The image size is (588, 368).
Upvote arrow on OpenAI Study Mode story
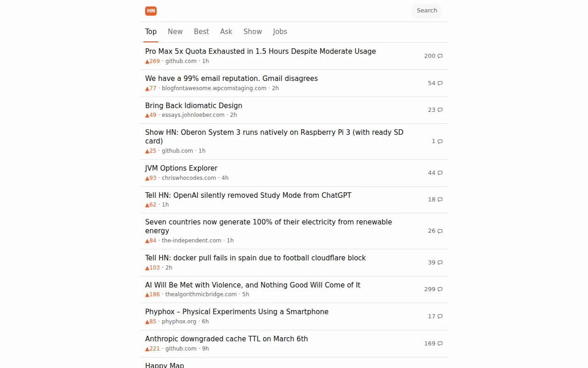tap(147, 205)
